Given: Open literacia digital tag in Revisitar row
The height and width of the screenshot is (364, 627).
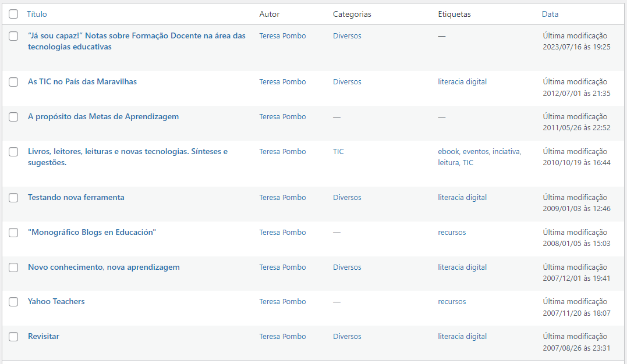Looking at the screenshot, I should point(462,337).
